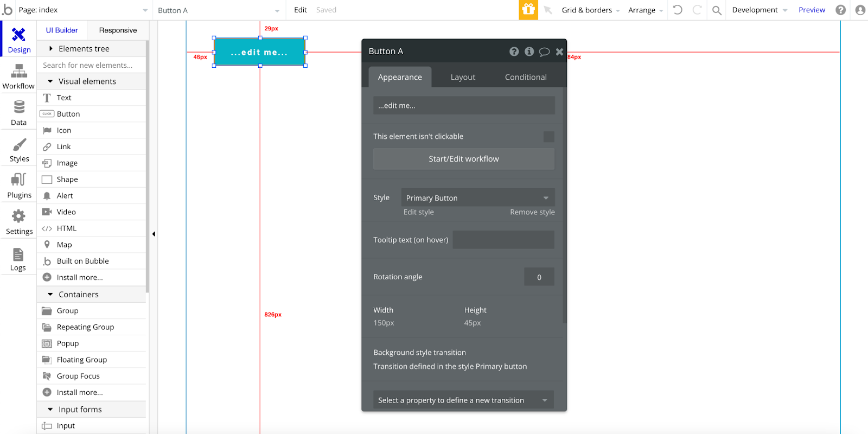Screen dimensions: 868x434
Task: Open the Arrange dropdown
Action: click(646, 10)
